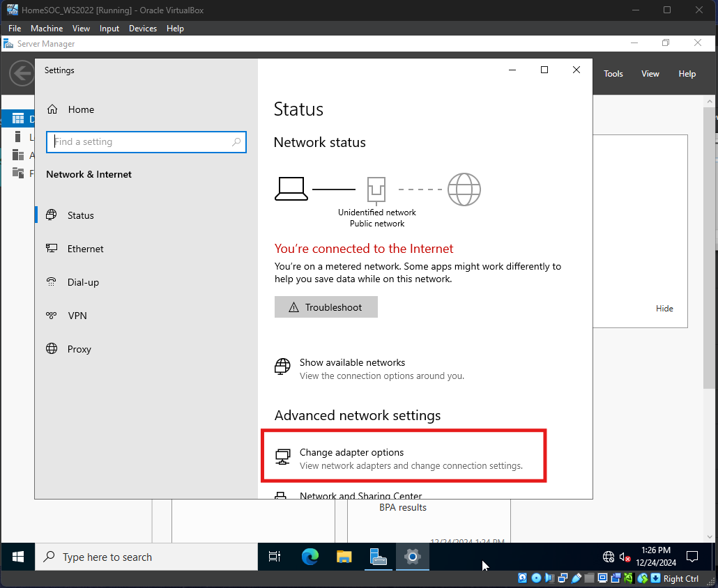718x588 pixels.
Task: Select the Status sidebar item
Action: point(80,215)
